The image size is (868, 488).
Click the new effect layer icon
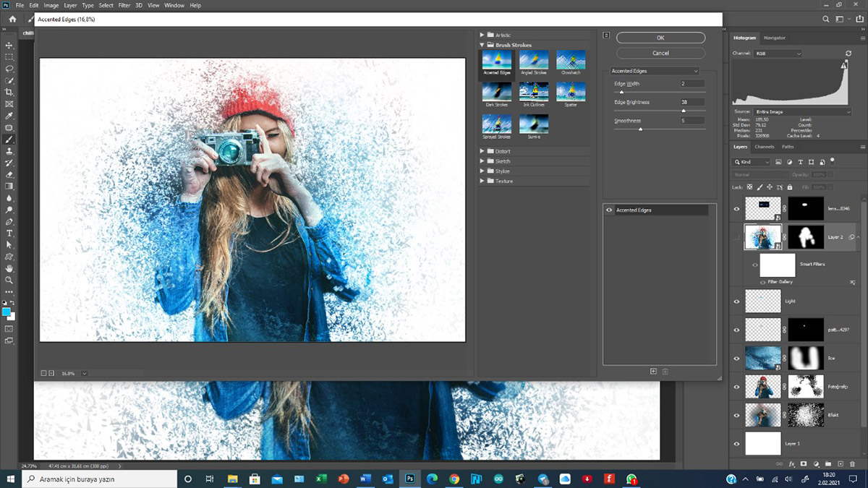click(653, 371)
